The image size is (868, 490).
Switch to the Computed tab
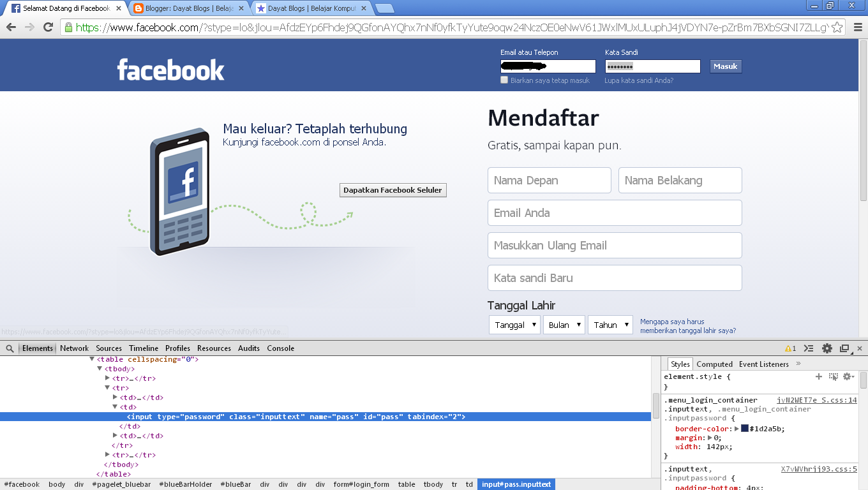715,364
